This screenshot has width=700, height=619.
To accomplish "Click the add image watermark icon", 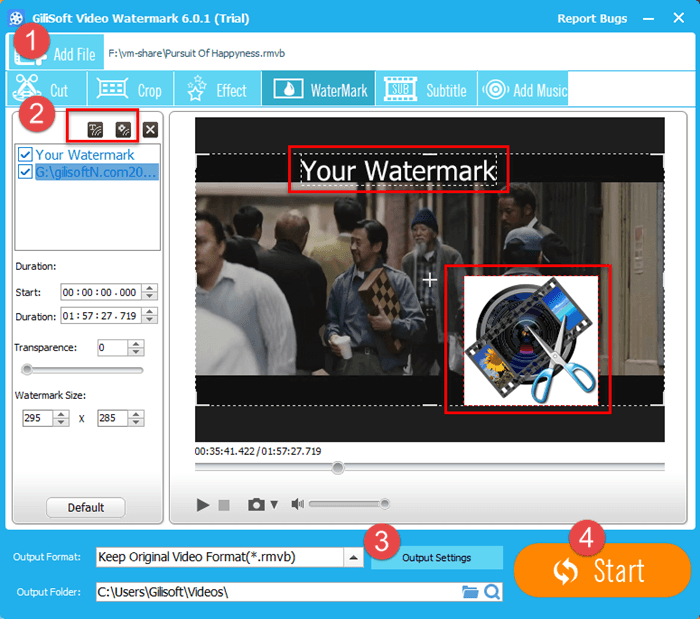I will click(x=123, y=129).
